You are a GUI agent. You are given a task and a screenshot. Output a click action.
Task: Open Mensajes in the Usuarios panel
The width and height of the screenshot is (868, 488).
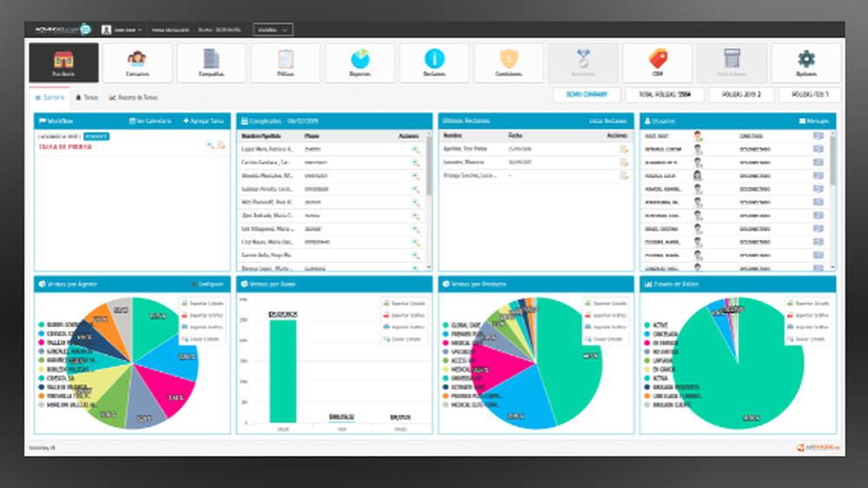(814, 121)
